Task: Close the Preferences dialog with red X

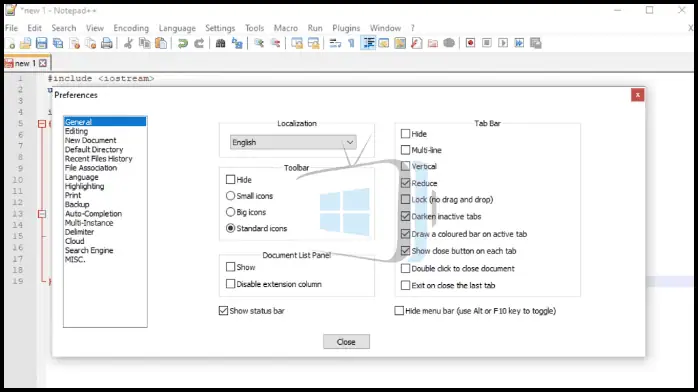Action: tap(637, 95)
